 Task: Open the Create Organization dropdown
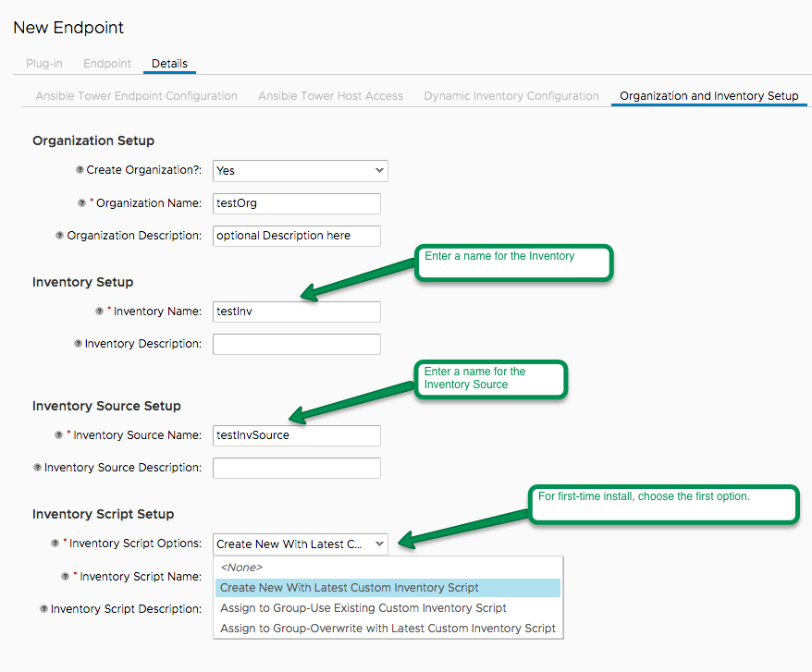(301, 171)
